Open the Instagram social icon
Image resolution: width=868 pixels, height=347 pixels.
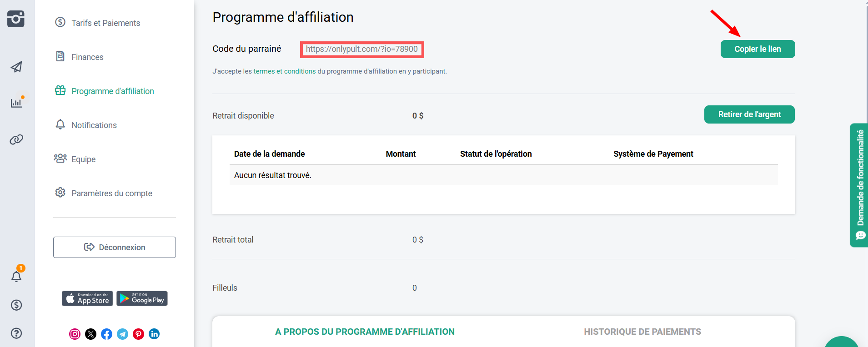pos(75,334)
